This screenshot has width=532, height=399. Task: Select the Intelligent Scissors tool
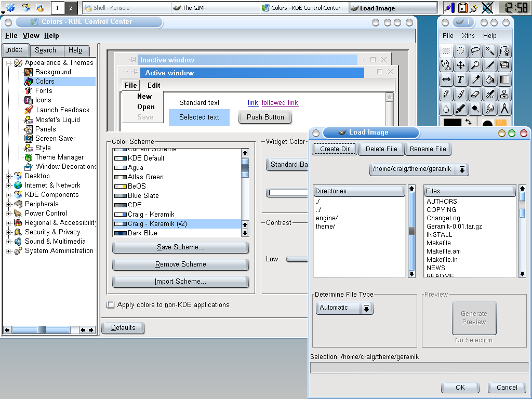click(446, 65)
